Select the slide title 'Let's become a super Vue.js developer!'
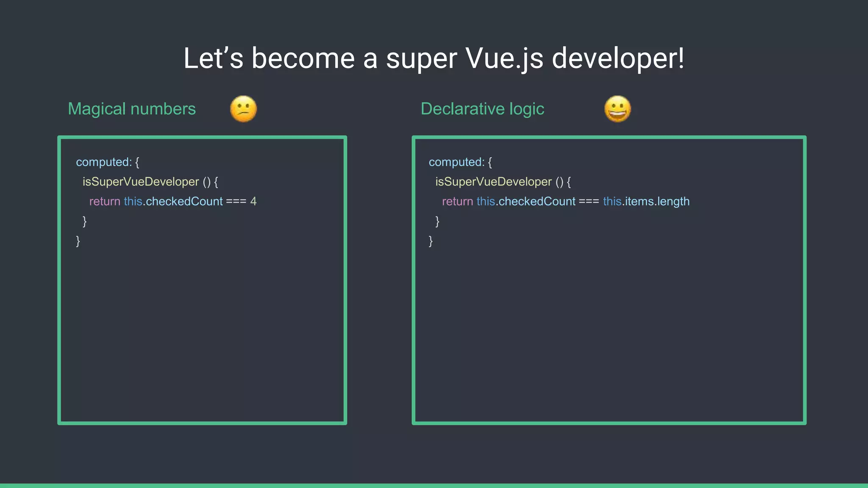 [434, 58]
